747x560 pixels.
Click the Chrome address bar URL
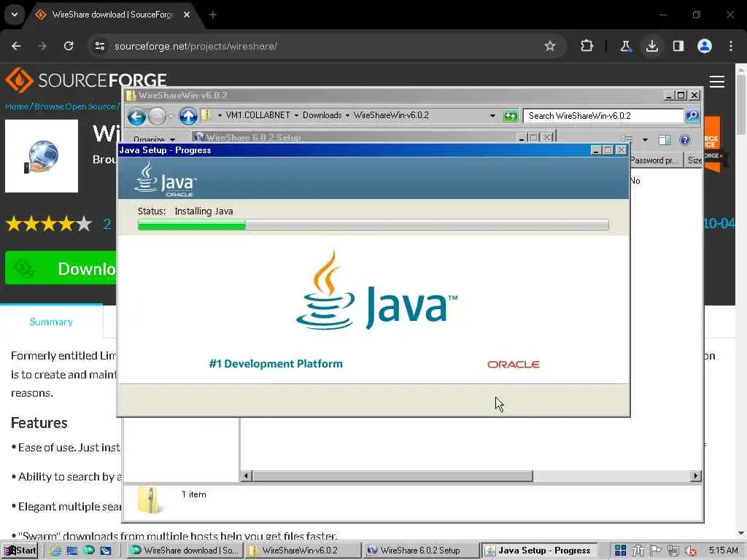tap(196, 46)
